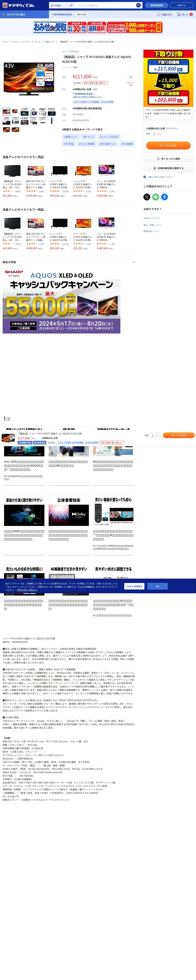Click 地域を変更 button
Viewport: 196px width, 980px height.
click(x=81, y=15)
